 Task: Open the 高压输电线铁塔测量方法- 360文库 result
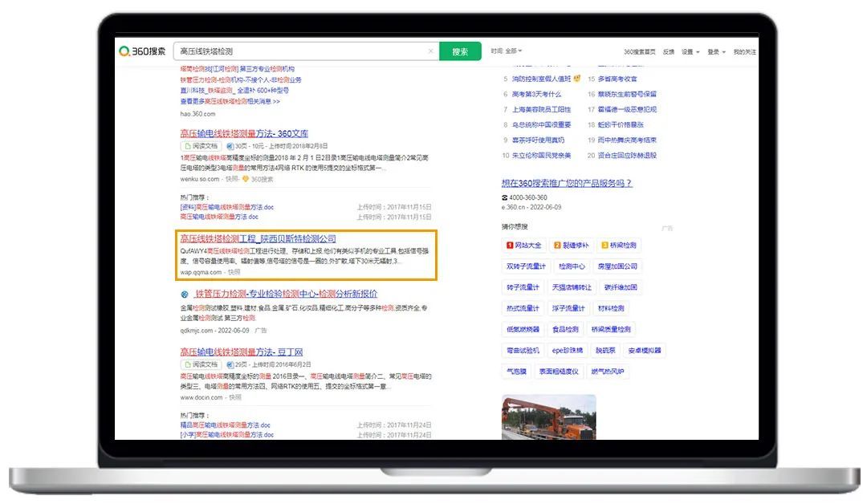[244, 133]
